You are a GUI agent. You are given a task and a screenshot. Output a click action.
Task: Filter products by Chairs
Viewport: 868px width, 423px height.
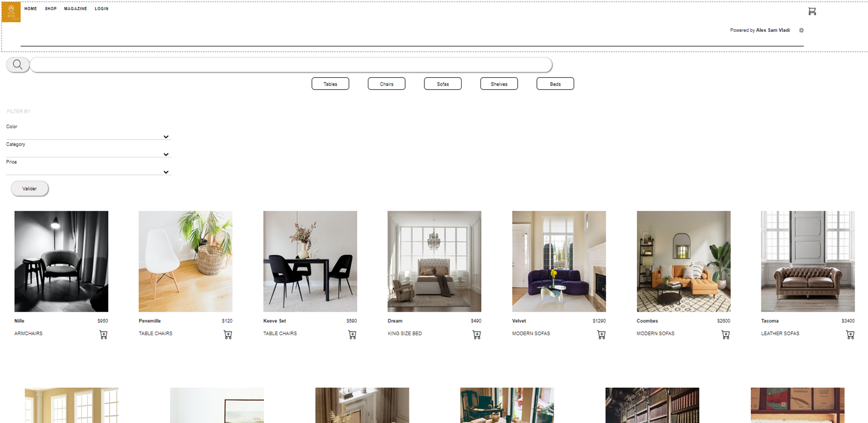tap(387, 84)
